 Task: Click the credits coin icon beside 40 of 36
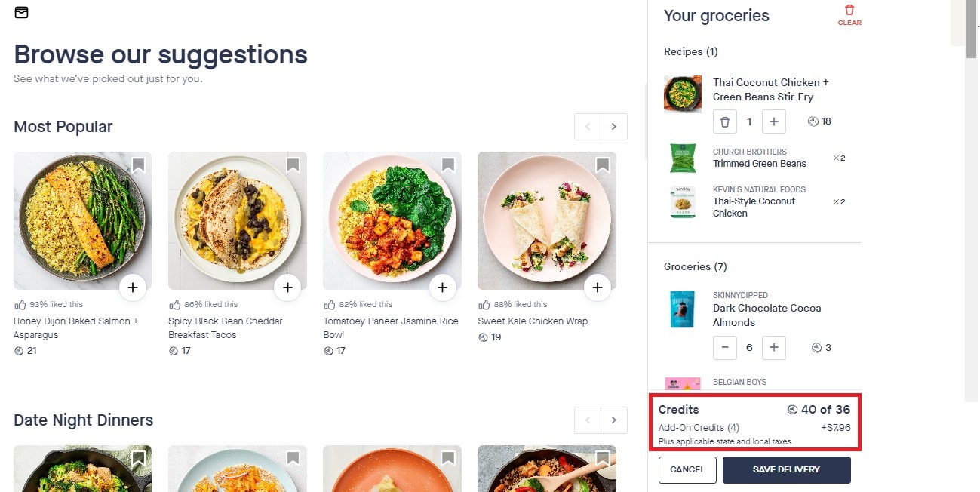[791, 409]
